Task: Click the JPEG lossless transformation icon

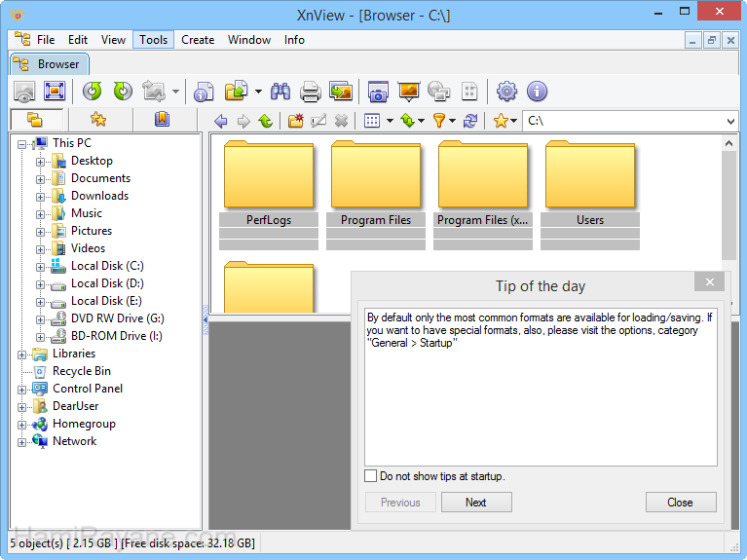Action: tap(154, 91)
